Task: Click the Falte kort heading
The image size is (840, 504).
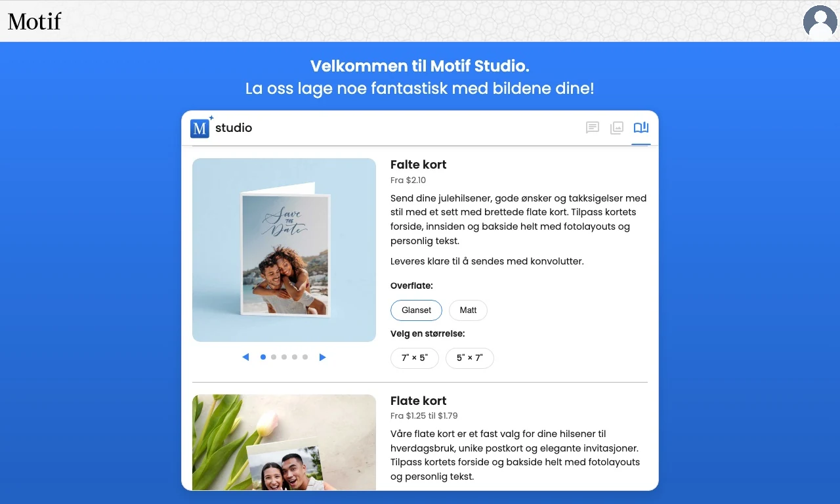Action: click(x=418, y=165)
